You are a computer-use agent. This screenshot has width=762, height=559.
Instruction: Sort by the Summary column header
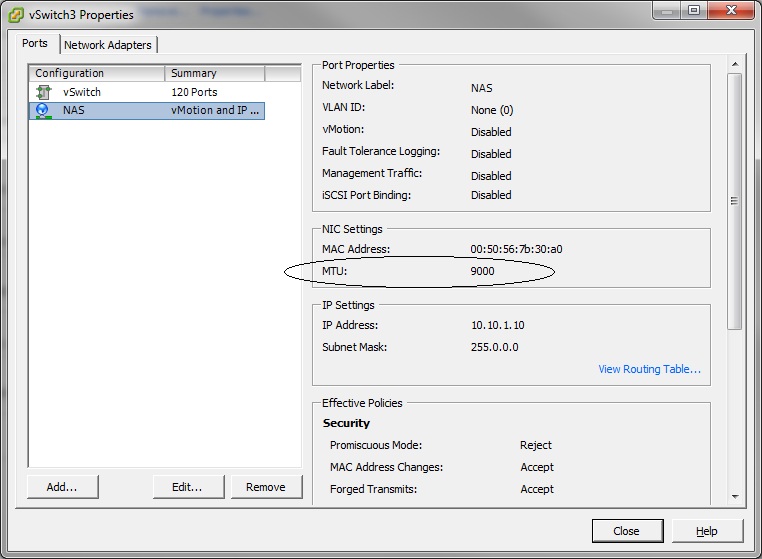(215, 73)
